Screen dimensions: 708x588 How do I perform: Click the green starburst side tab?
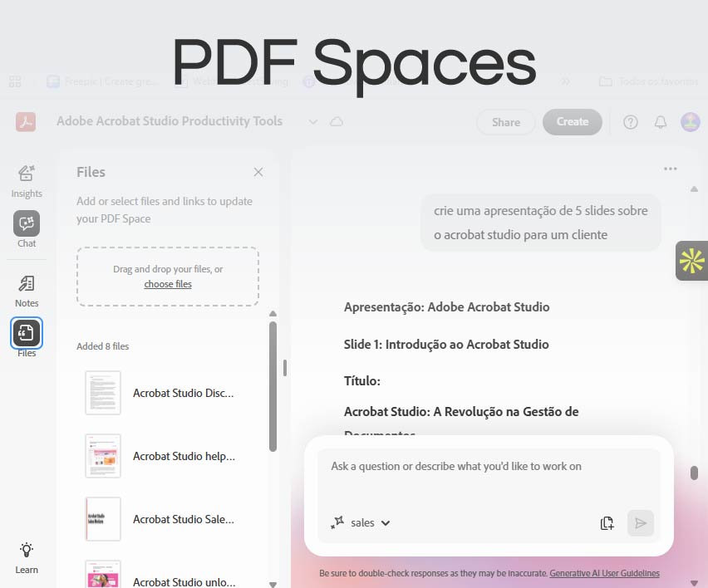tap(691, 261)
